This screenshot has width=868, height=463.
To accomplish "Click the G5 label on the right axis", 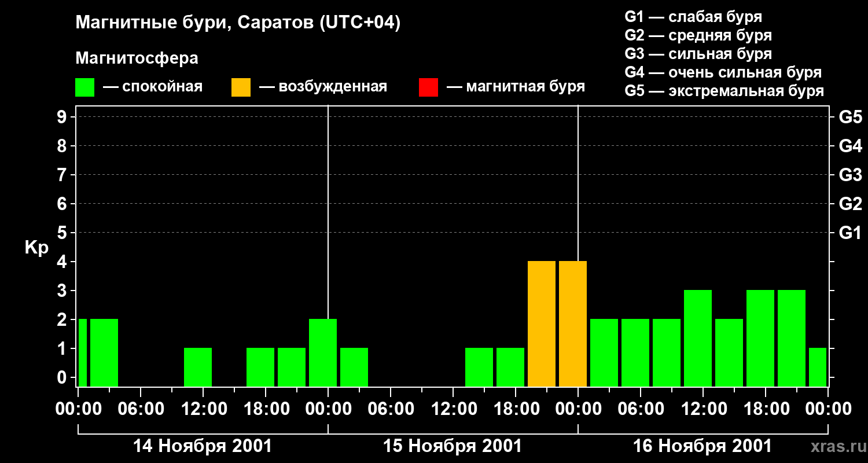I will coord(850,117).
